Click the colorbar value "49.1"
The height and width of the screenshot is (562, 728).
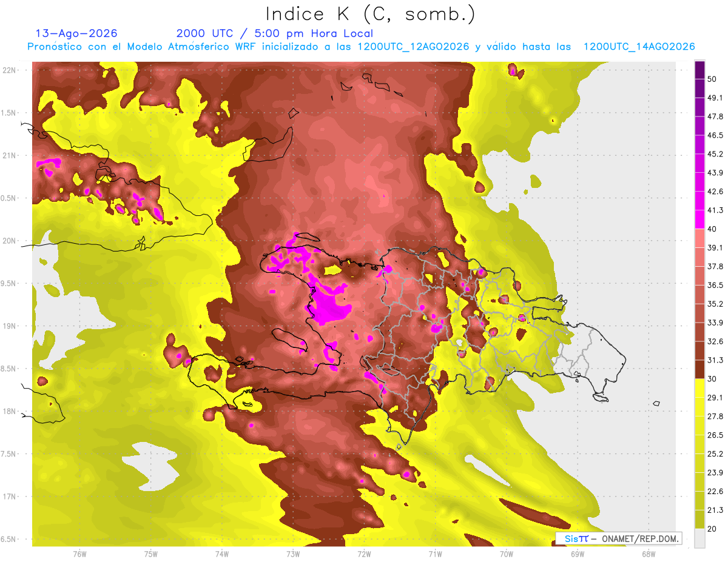coord(715,98)
